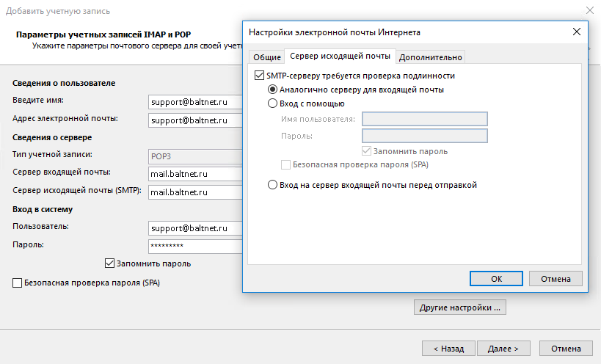Close the Add Account window
This screenshot has height=364, width=601.
click(589, 11)
